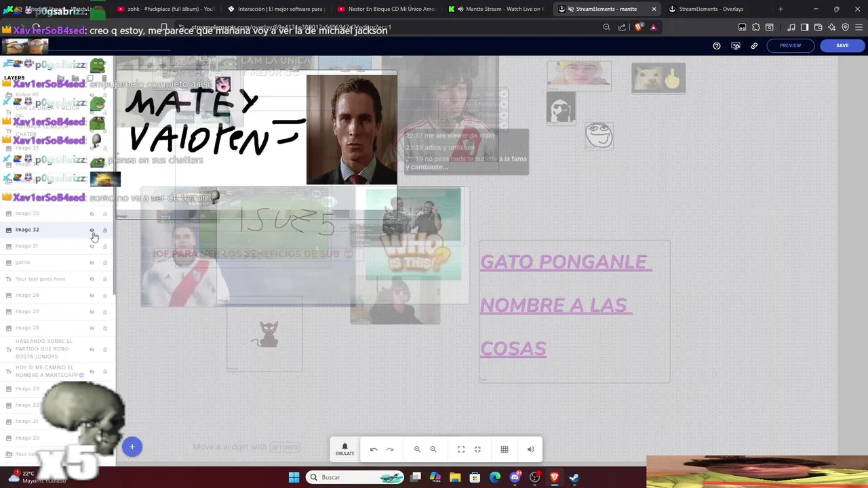Screen dimensions: 868x488
Task: Toggle the browser sidebar panel
Action: [804, 27]
